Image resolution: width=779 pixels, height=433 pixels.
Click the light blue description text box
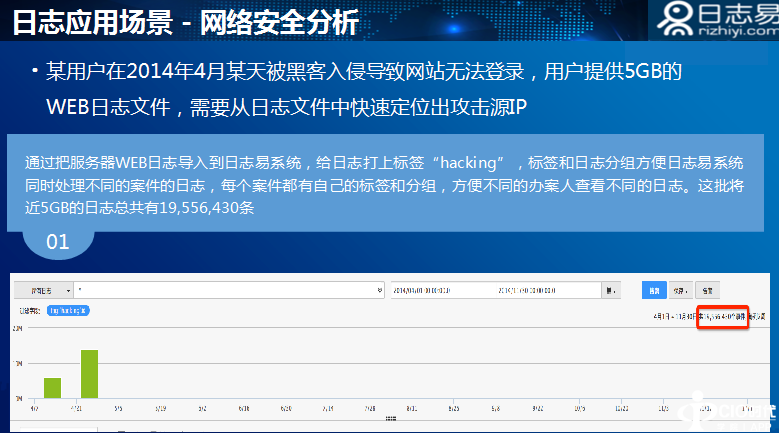pyautogui.click(x=389, y=184)
